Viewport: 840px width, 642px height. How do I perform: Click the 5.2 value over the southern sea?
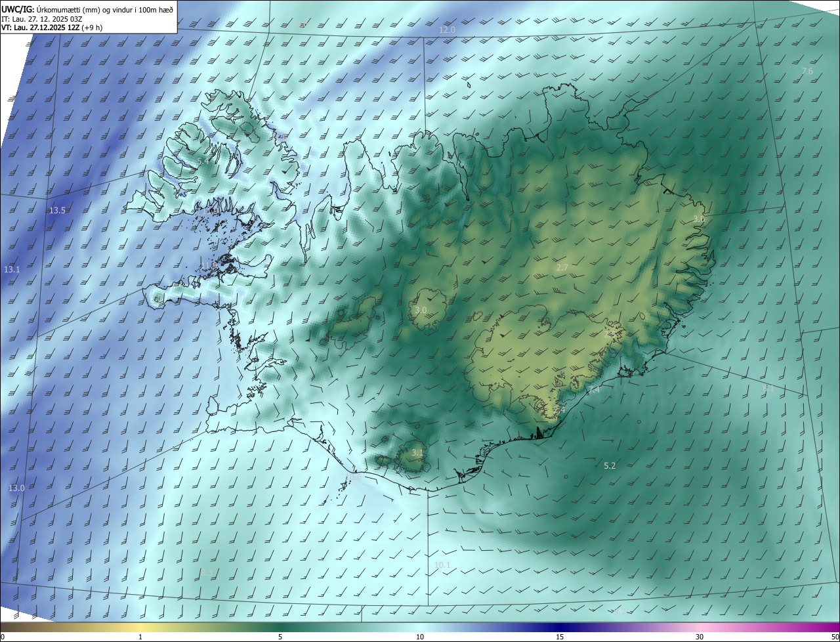coord(610,465)
